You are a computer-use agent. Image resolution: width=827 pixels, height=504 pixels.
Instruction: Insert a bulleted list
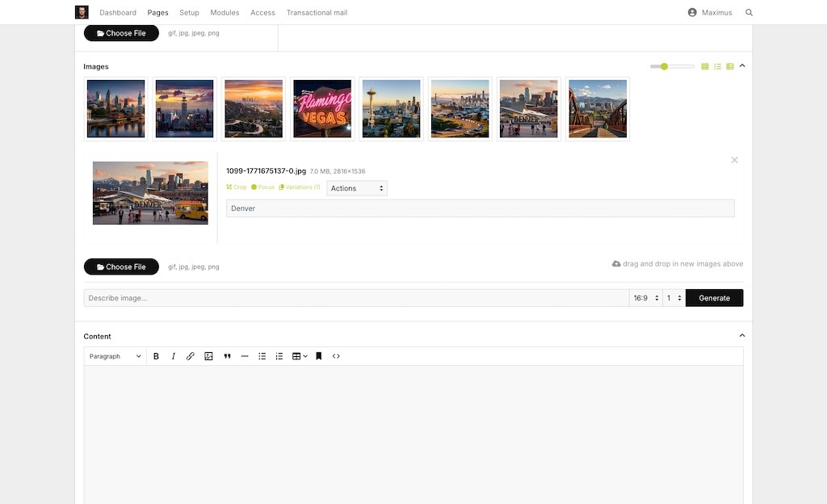[262, 356]
